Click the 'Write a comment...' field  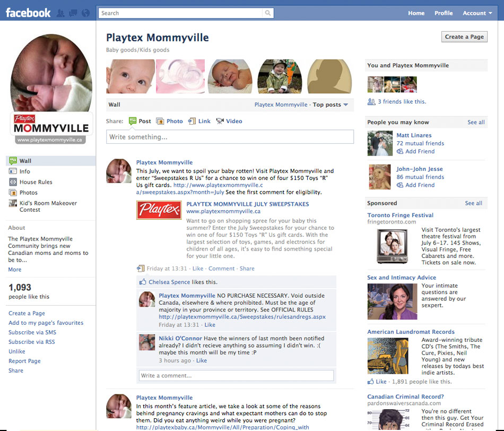coord(236,375)
